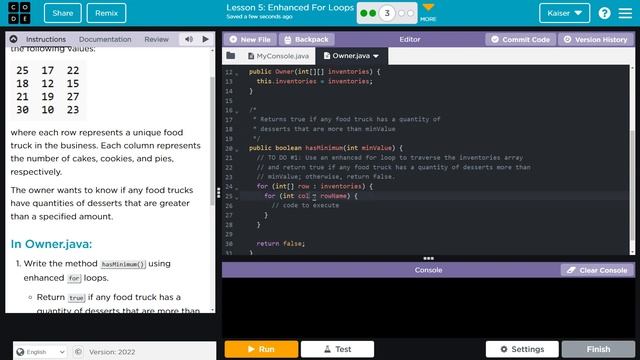Image resolution: width=640 pixels, height=360 pixels.
Task: Open Version History
Action: pyautogui.click(x=596, y=39)
